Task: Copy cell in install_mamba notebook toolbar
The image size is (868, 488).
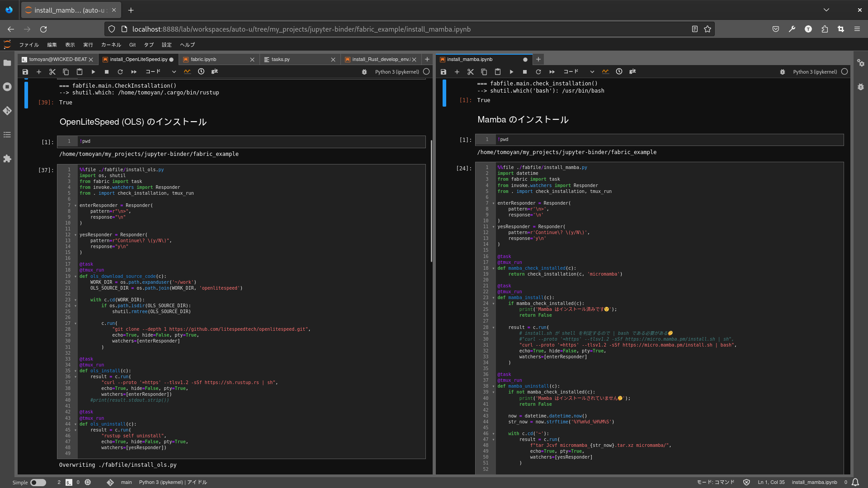Action: tap(484, 72)
